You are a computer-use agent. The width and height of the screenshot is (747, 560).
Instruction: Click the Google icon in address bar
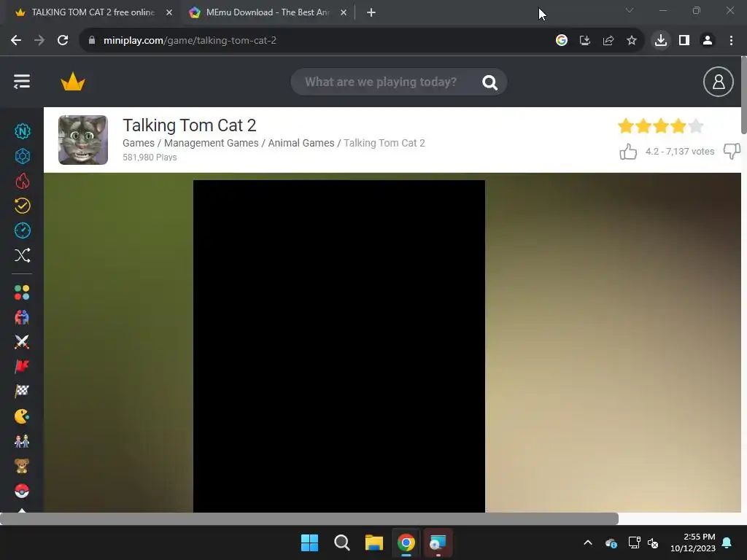click(x=562, y=41)
